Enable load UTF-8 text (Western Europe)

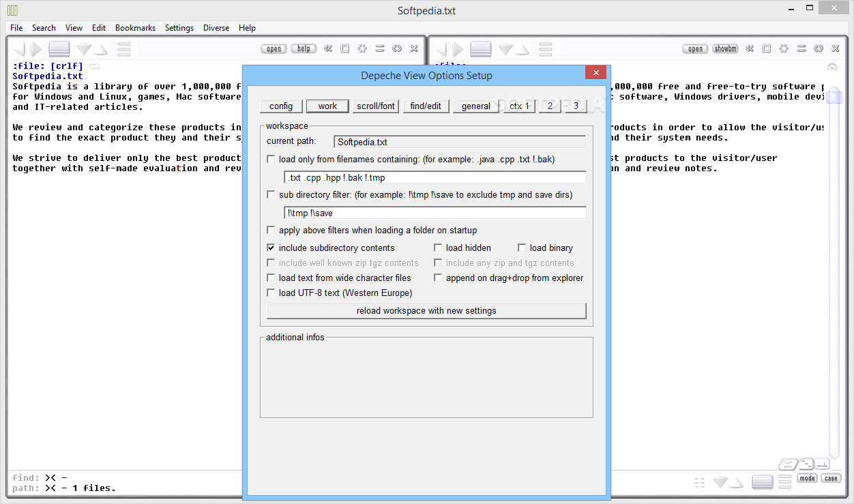(x=271, y=293)
